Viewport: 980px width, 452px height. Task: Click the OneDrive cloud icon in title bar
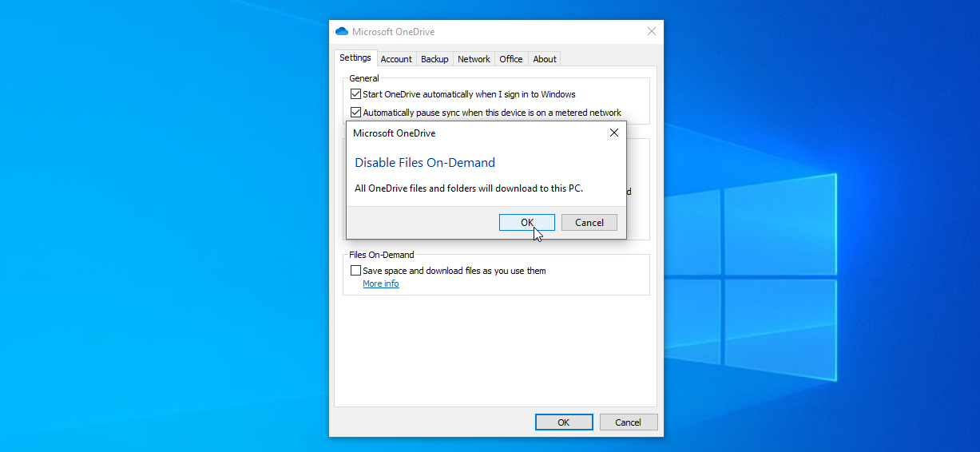[x=342, y=32]
